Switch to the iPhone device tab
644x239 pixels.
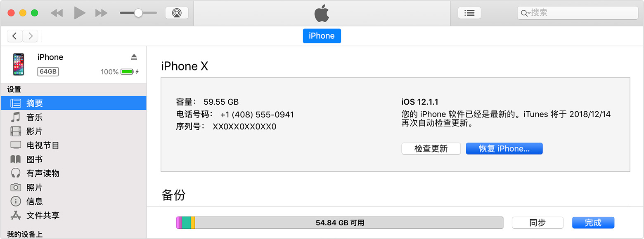[x=322, y=36]
